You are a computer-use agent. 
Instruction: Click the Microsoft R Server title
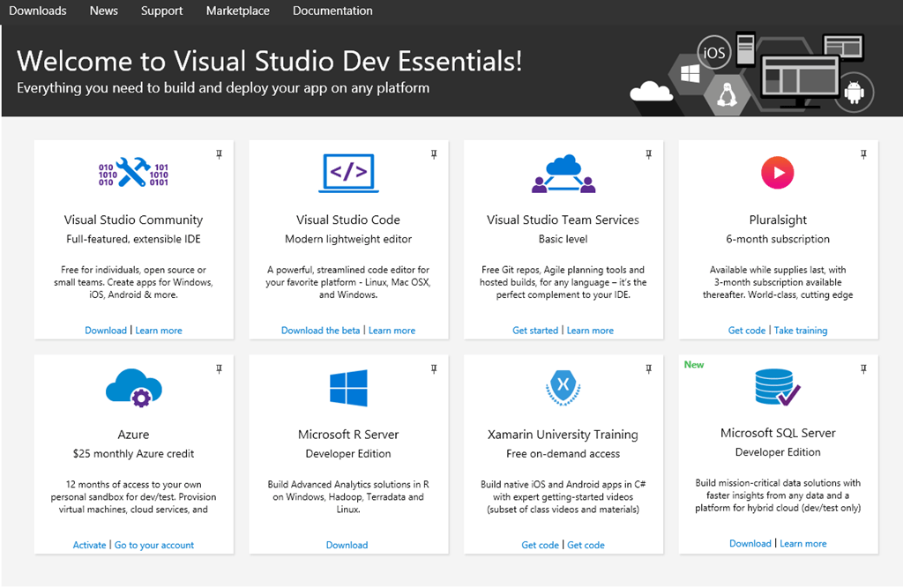click(347, 435)
